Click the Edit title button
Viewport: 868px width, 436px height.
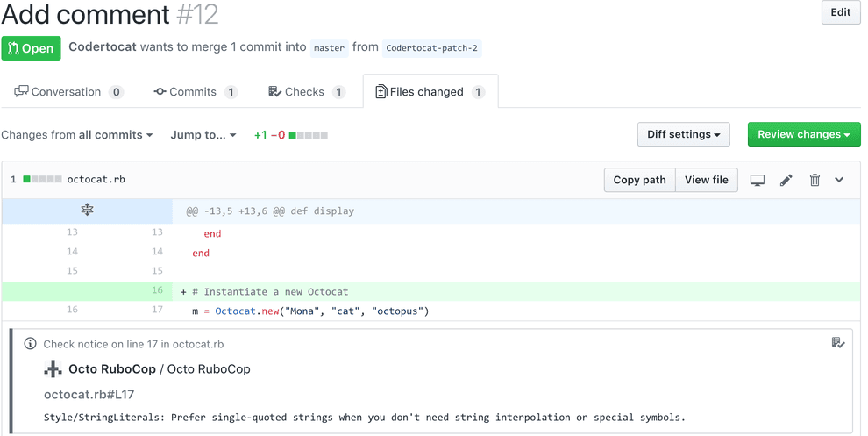click(x=840, y=12)
